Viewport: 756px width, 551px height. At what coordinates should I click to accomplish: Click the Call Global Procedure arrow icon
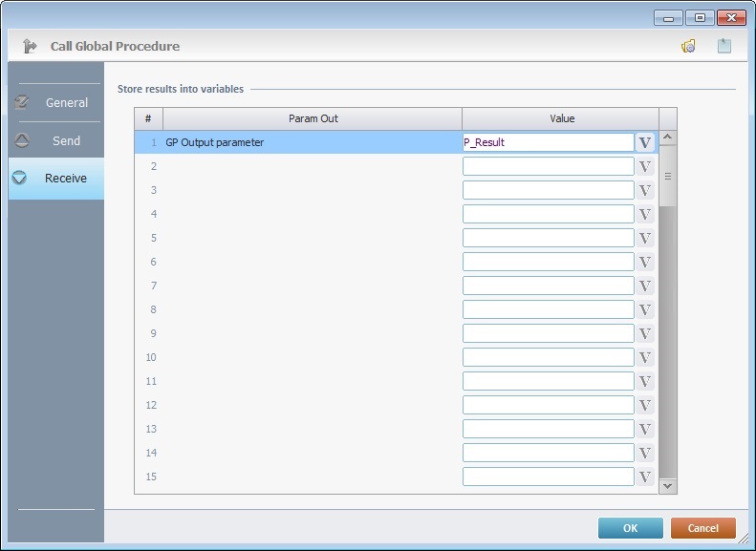click(x=30, y=46)
